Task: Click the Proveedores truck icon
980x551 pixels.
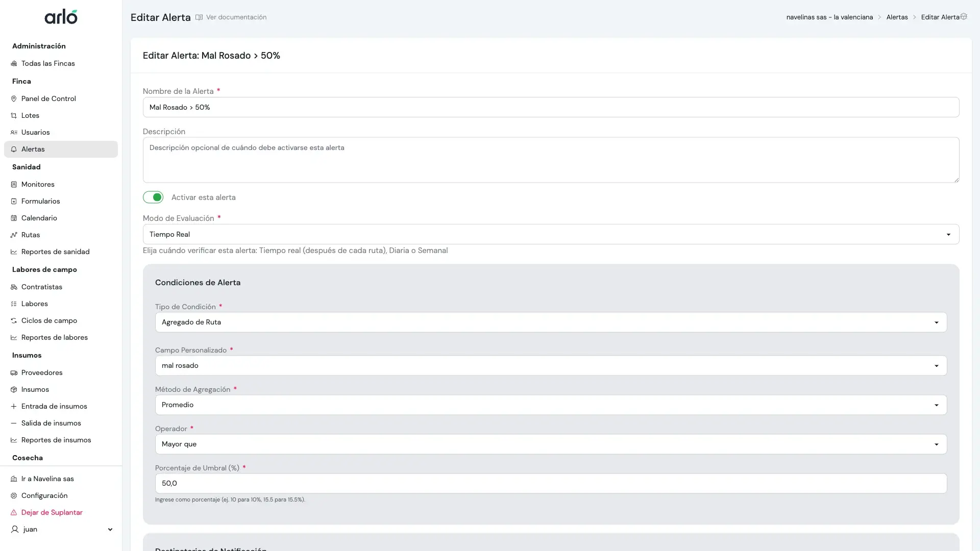Action: [x=14, y=372]
